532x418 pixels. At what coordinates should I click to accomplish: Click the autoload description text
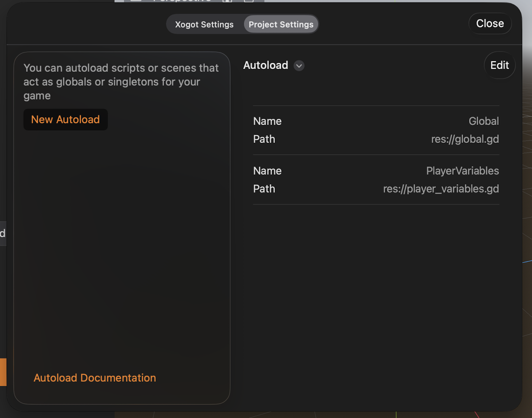point(121,82)
